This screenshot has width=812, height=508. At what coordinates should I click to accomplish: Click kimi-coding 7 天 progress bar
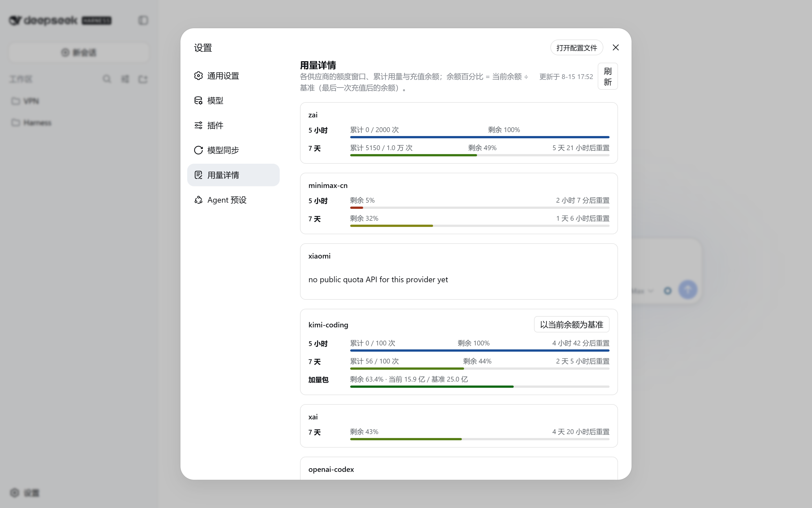tap(480, 369)
